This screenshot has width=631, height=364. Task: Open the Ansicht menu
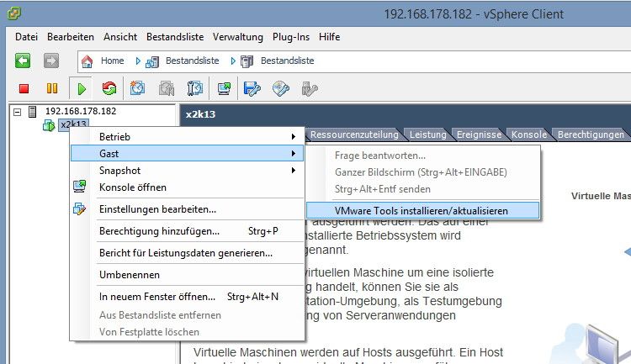(x=120, y=37)
